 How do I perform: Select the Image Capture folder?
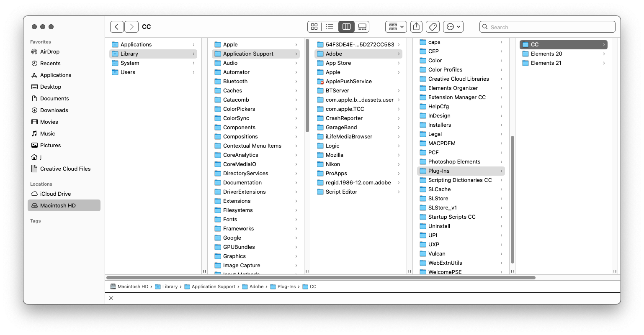pos(256,266)
